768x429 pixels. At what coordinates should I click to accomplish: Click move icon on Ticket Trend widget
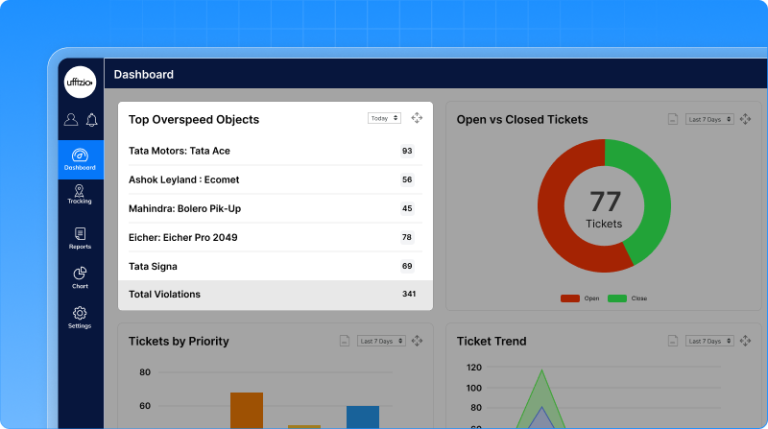(x=745, y=341)
